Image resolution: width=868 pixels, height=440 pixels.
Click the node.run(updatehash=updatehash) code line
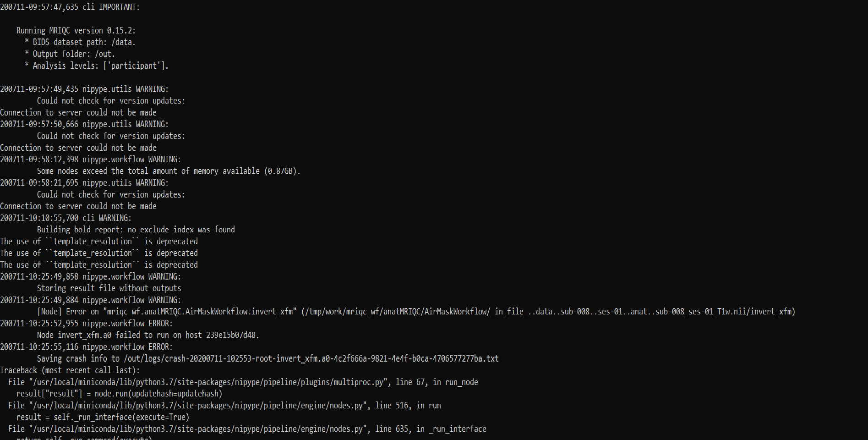coord(119,394)
